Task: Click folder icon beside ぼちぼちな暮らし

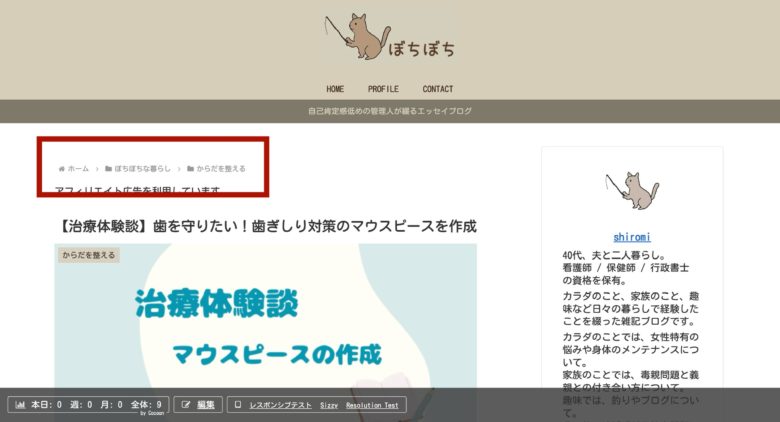Action: [x=108, y=169]
